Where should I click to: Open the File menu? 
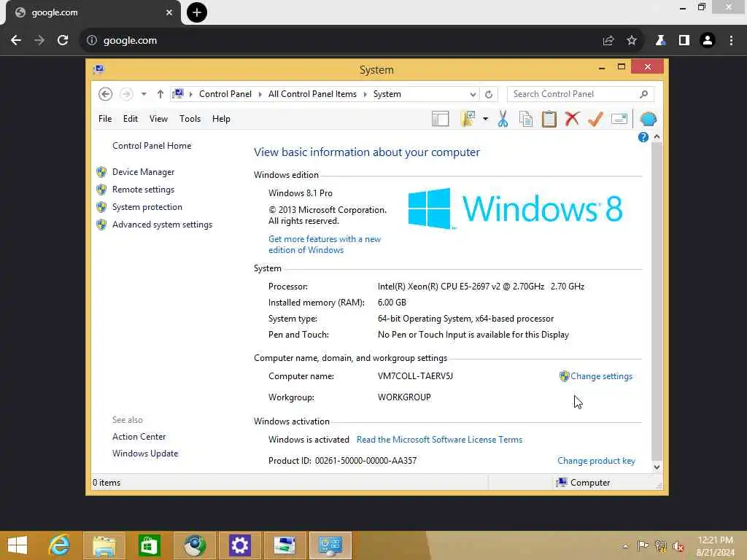105,119
